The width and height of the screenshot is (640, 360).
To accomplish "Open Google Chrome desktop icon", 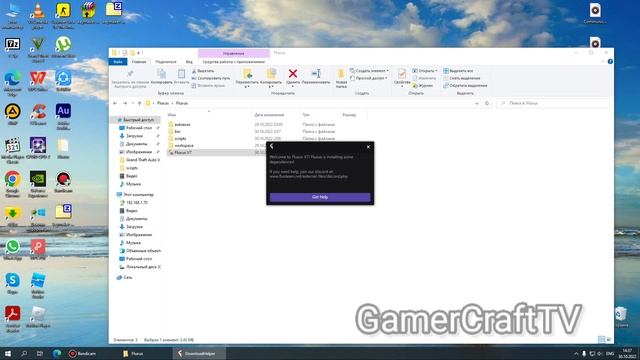I will [13, 184].
